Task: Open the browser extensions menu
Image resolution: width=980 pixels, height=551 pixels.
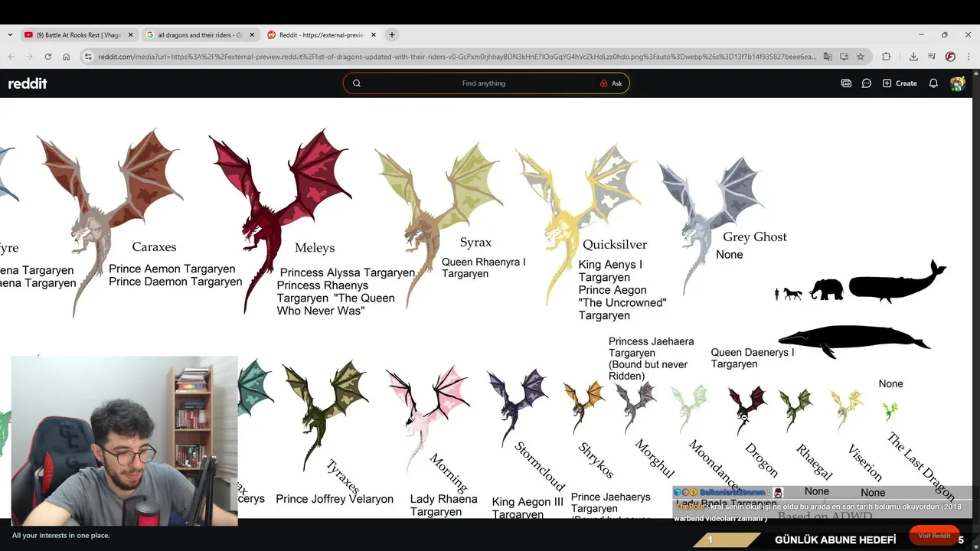Action: coord(887,57)
